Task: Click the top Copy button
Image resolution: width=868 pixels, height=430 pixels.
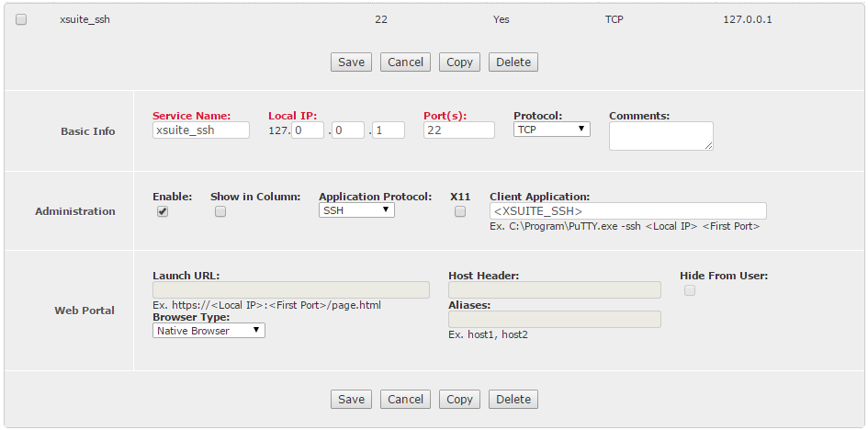Action: click(459, 62)
